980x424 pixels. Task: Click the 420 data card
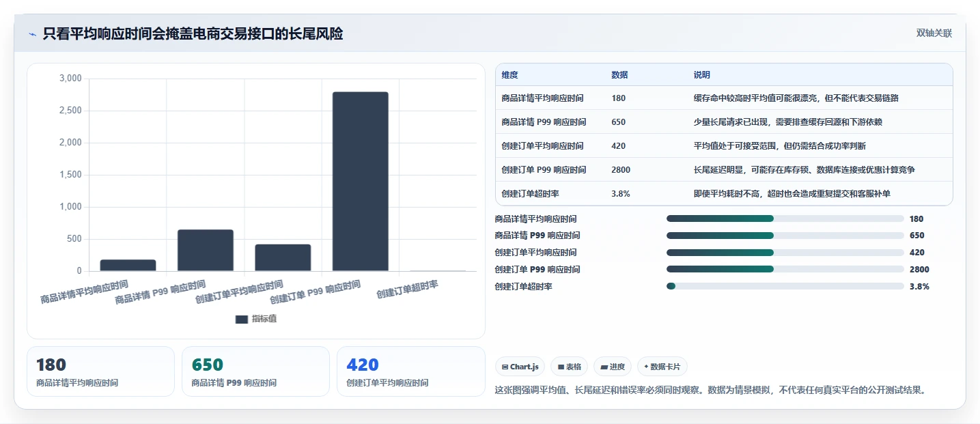pos(410,371)
